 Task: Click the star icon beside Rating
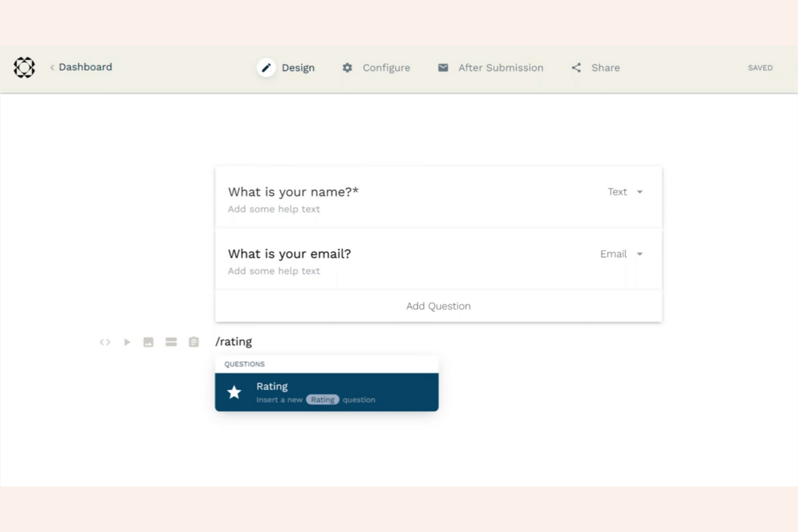[234, 392]
